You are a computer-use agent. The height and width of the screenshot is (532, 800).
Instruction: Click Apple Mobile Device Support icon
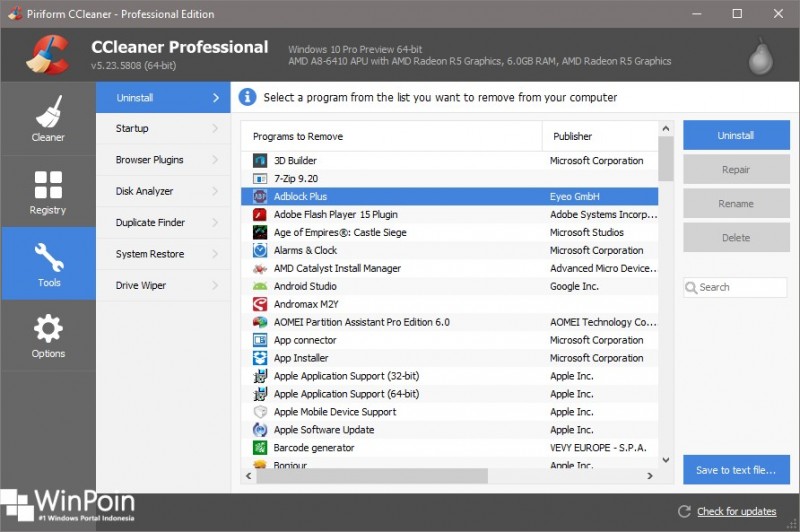tap(260, 412)
